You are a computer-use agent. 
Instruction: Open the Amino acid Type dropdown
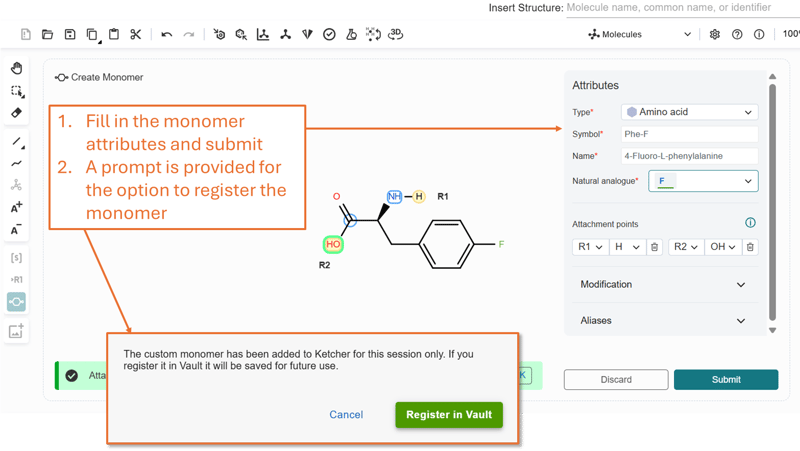[x=689, y=112]
